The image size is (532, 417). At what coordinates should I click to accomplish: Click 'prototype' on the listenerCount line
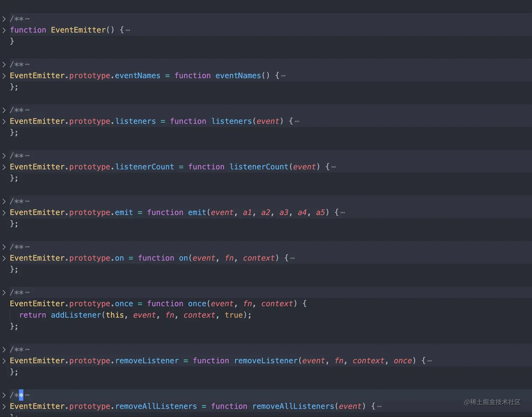tap(90, 167)
